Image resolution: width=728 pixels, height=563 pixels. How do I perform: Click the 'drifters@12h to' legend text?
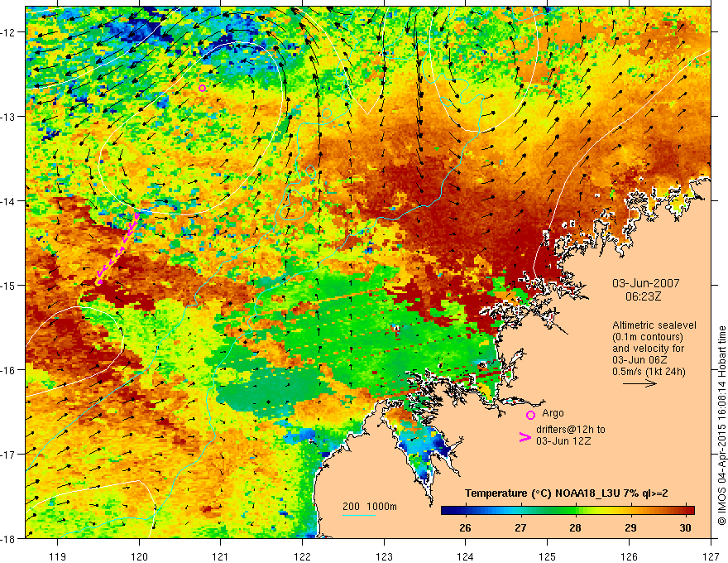click(571, 430)
